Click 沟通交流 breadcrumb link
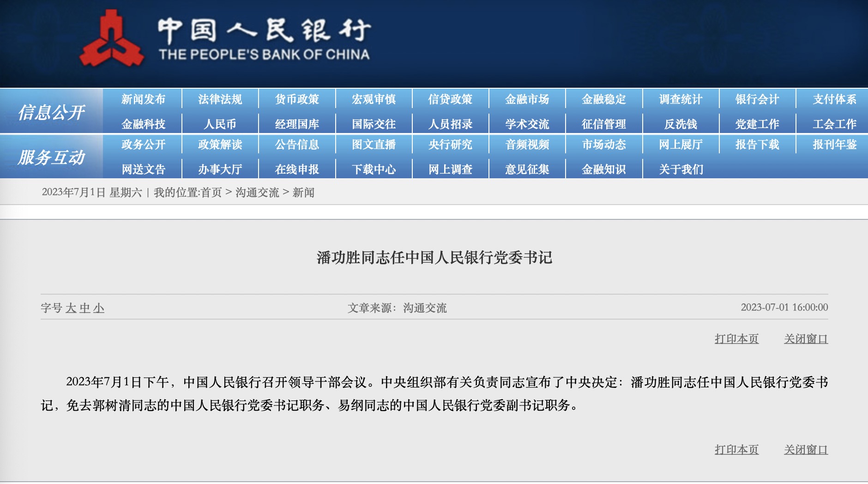Screen dimensions: 868x484 pos(257,193)
